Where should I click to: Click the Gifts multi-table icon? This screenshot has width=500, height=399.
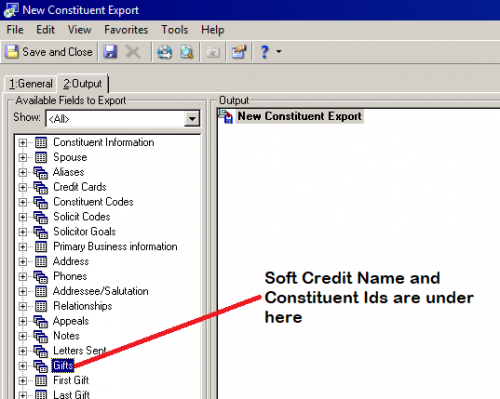(x=41, y=366)
